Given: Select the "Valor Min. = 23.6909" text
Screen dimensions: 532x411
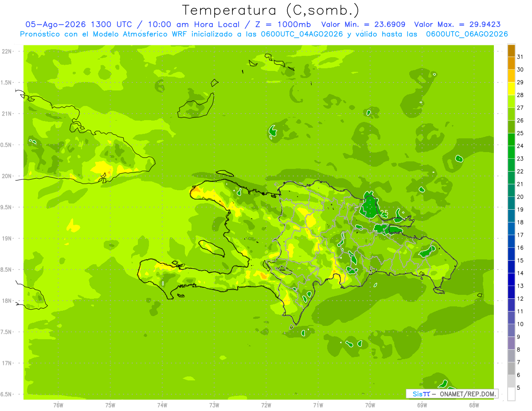Looking at the screenshot, I should tap(364, 24).
